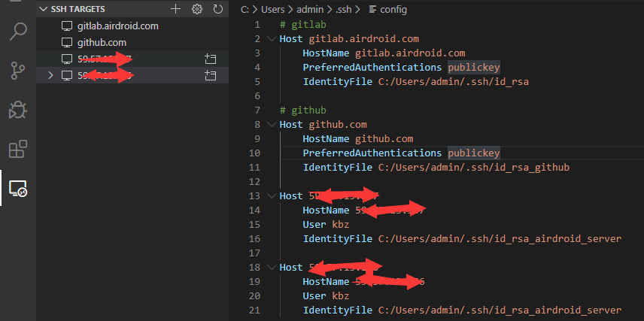This screenshot has height=321, width=644.
Task: Click the '# github' comment on line 7
Action: click(x=302, y=110)
